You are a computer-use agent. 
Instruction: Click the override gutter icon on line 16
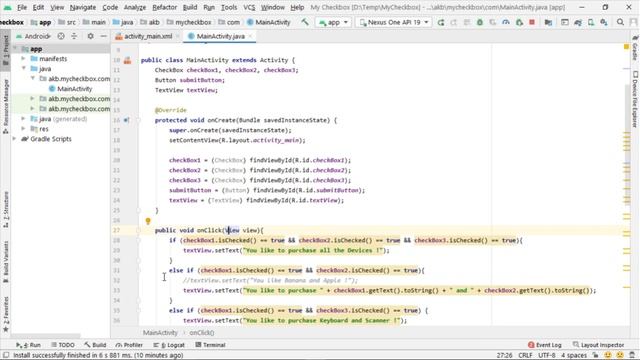(x=127, y=120)
